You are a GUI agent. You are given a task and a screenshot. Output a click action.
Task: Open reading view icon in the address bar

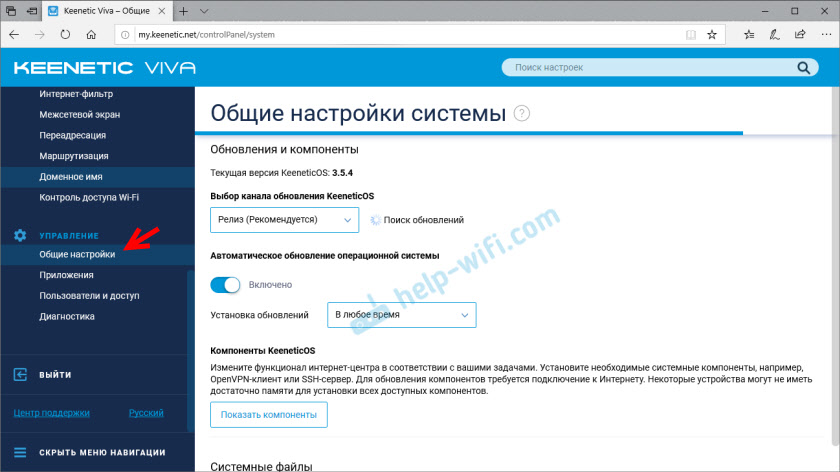click(x=691, y=35)
